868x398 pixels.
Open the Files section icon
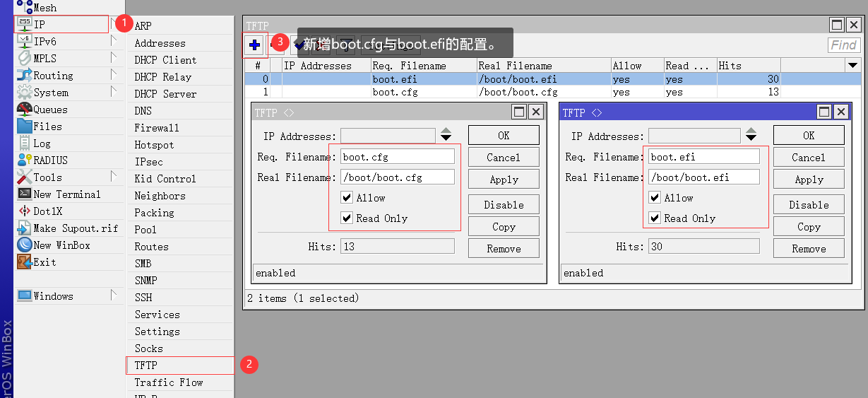click(x=24, y=127)
